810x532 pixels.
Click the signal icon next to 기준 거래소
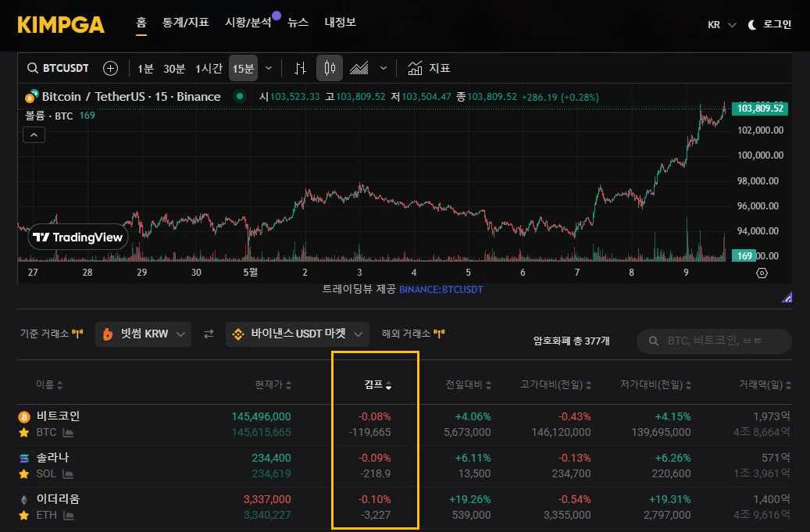[77, 334]
